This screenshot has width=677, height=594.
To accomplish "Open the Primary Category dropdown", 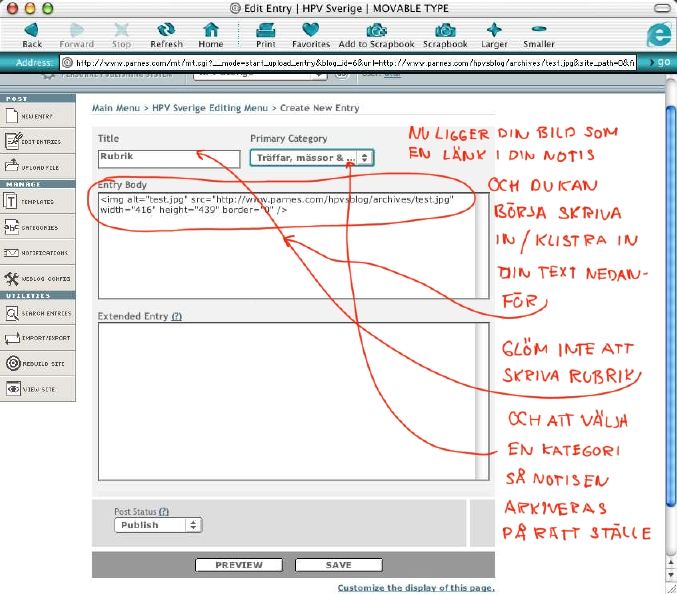I will [312, 158].
